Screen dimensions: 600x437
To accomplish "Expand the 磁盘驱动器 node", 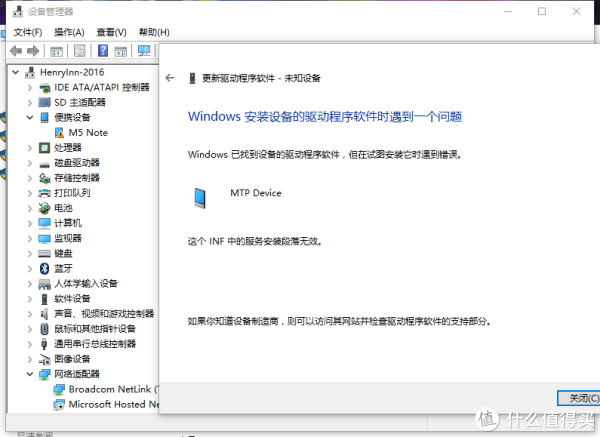I will 30,163.
